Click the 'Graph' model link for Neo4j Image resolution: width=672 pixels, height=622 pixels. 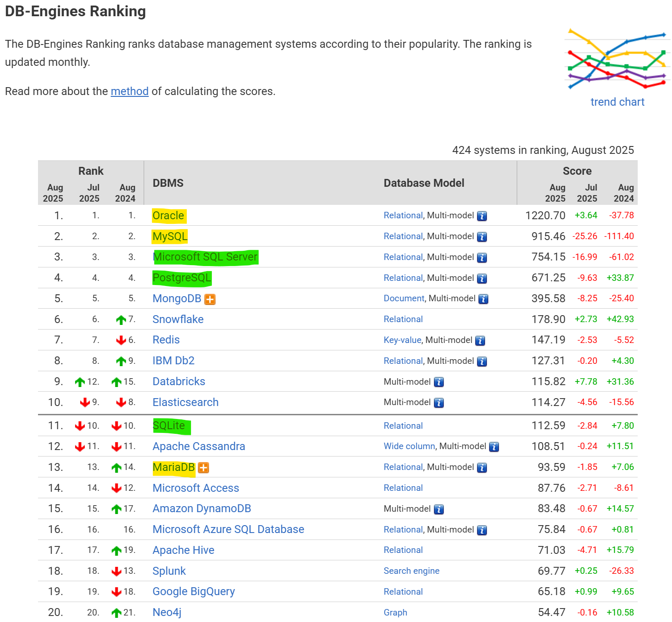(x=395, y=613)
